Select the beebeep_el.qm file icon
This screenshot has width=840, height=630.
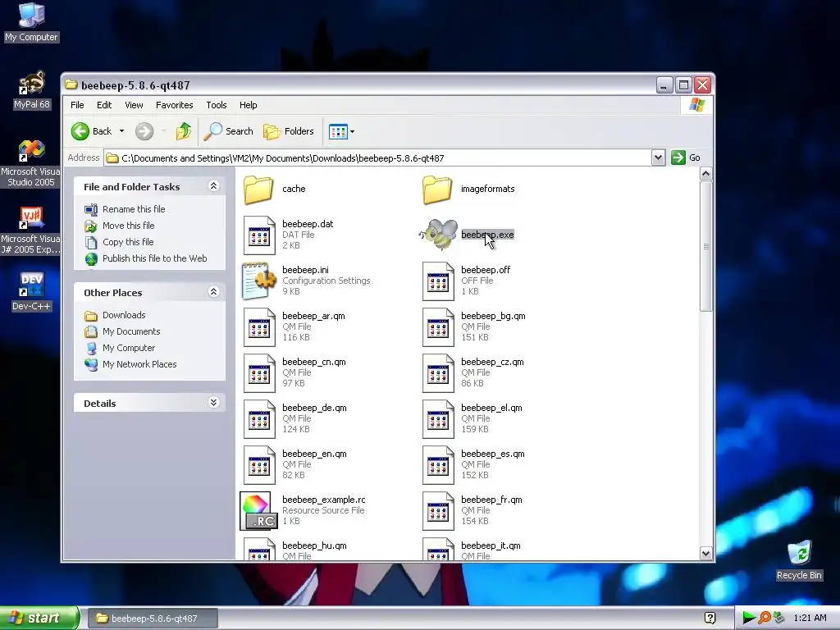pos(438,419)
